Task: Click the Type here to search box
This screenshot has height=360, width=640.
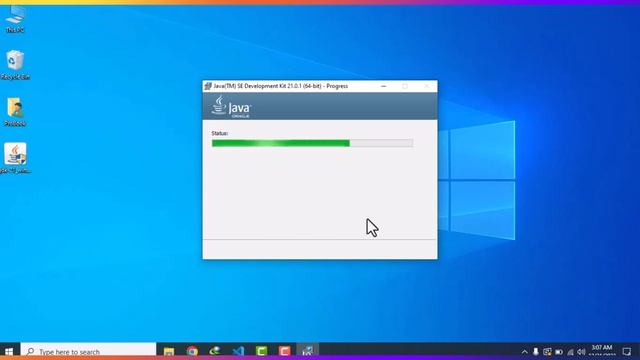Action: pyautogui.click(x=88, y=351)
